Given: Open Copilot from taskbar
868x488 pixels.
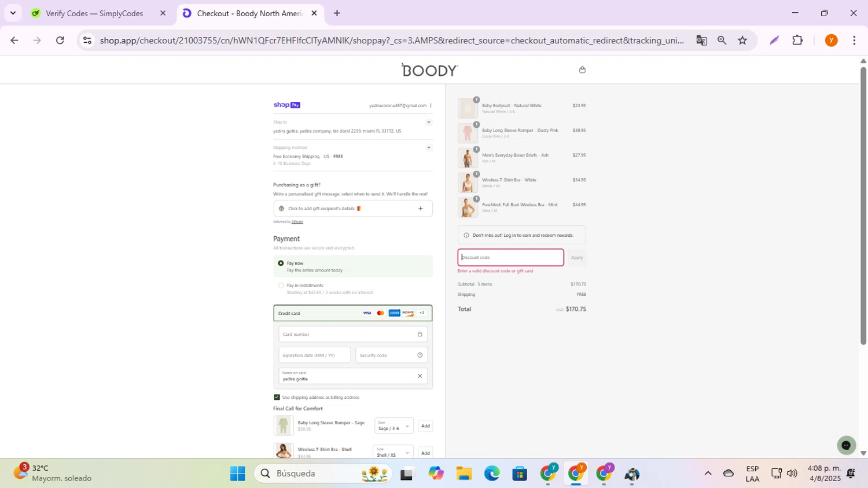Looking at the screenshot, I should point(436,474).
